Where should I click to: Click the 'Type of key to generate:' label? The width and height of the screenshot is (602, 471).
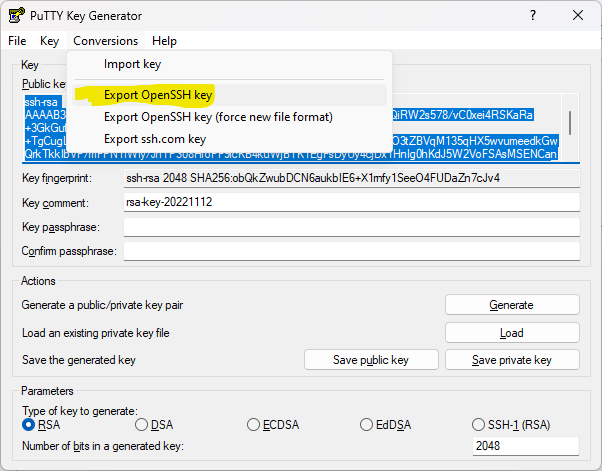[79, 411]
